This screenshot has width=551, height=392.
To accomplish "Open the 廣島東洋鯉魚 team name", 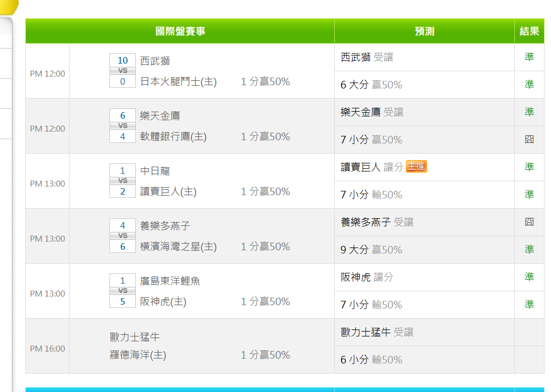I will pyautogui.click(x=170, y=281).
